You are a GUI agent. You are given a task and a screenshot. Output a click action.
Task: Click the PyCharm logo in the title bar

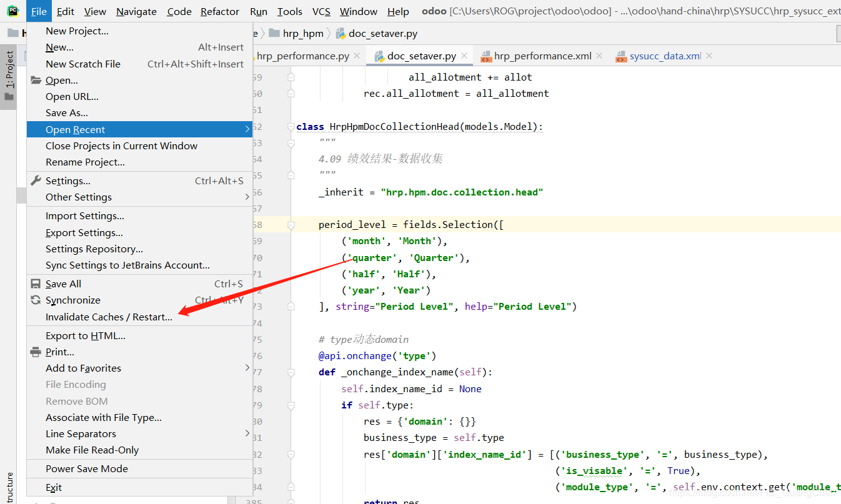coord(12,11)
